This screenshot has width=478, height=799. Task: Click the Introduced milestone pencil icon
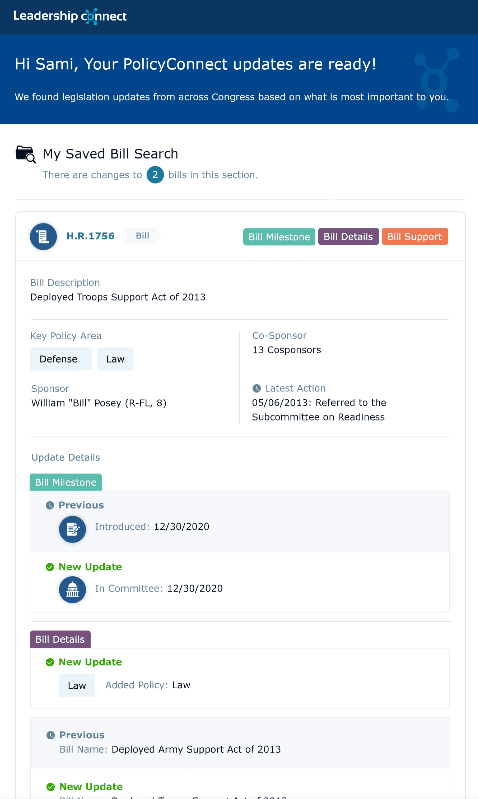click(72, 529)
